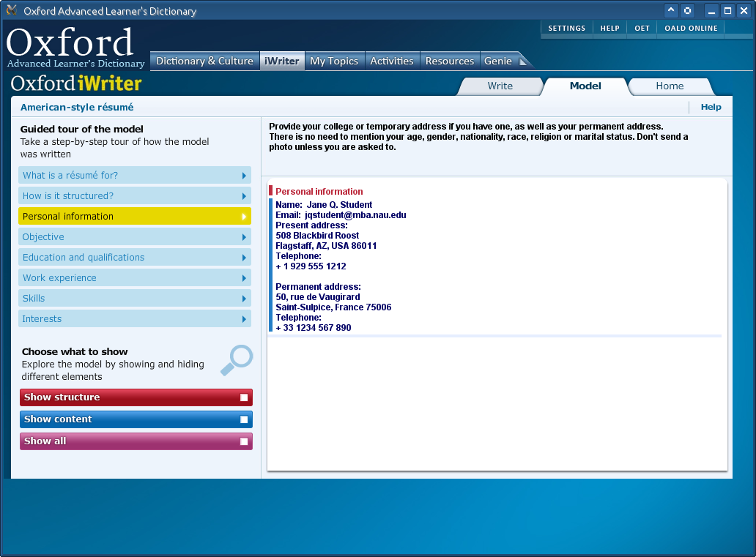
Task: Open the My Topics tab
Action: click(x=334, y=61)
